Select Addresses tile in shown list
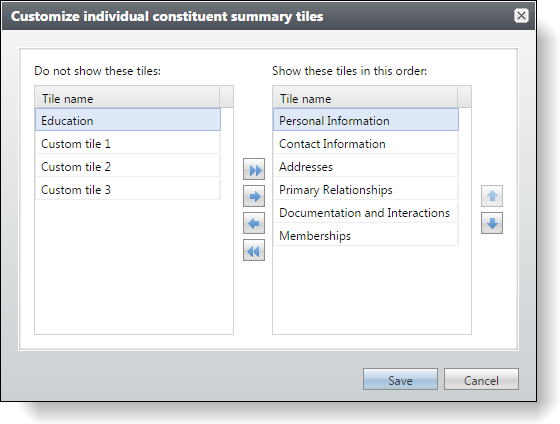Image resolution: width=560 pixels, height=424 pixels. click(x=366, y=166)
